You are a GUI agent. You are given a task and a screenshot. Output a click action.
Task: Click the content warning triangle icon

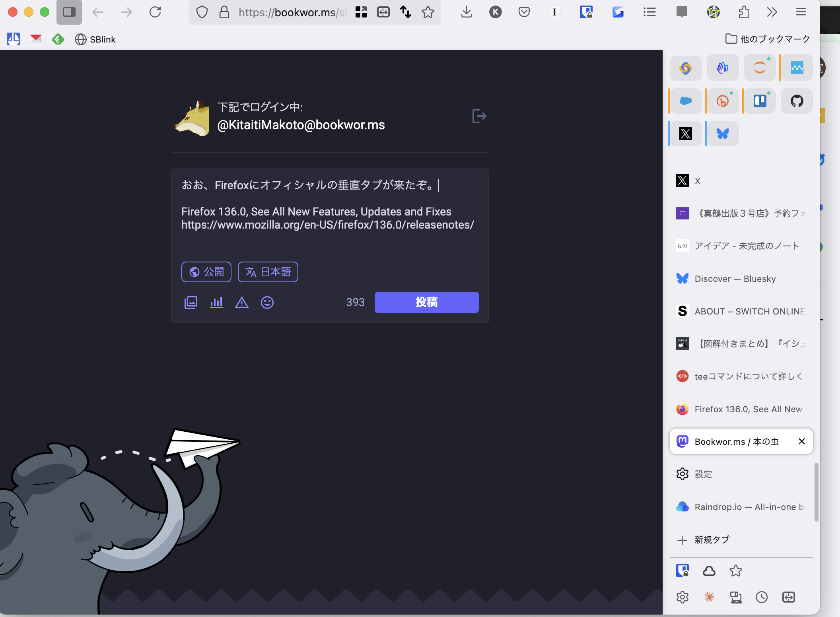pos(242,303)
